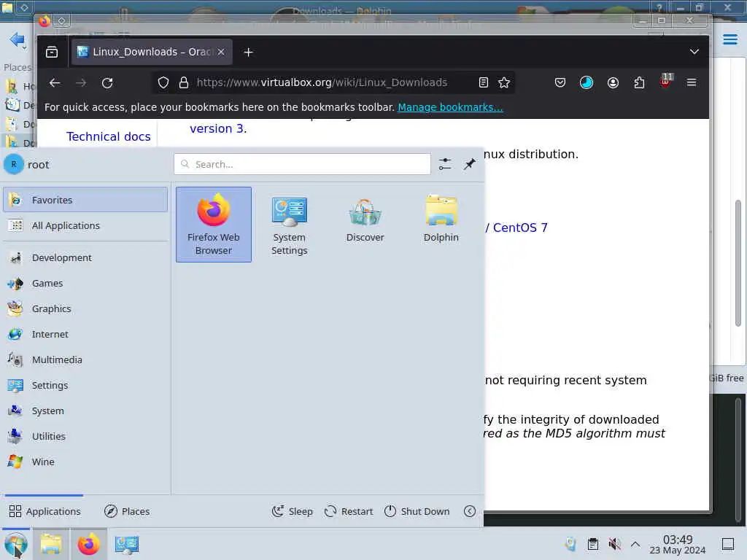Image resolution: width=747 pixels, height=560 pixels.
Task: Click Show Desktop button in panel
Action: point(728,544)
